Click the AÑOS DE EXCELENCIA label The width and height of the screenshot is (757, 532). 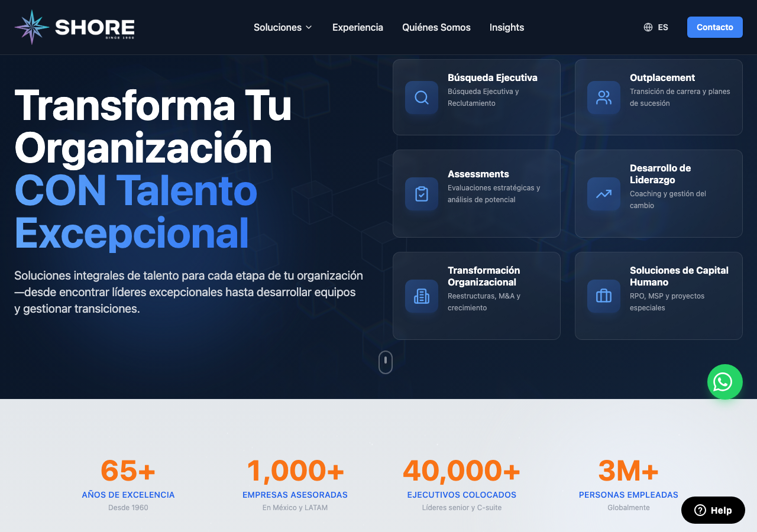click(128, 495)
